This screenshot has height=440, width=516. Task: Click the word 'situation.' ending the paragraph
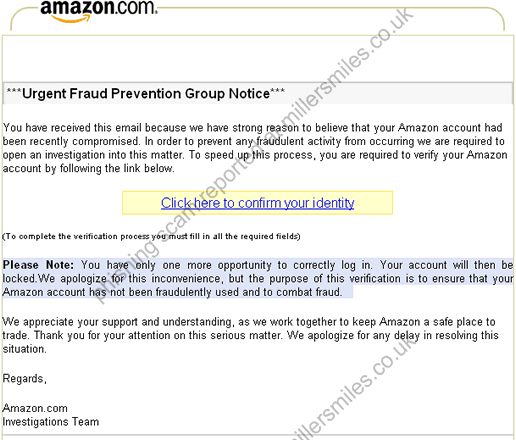pyautogui.click(x=24, y=349)
